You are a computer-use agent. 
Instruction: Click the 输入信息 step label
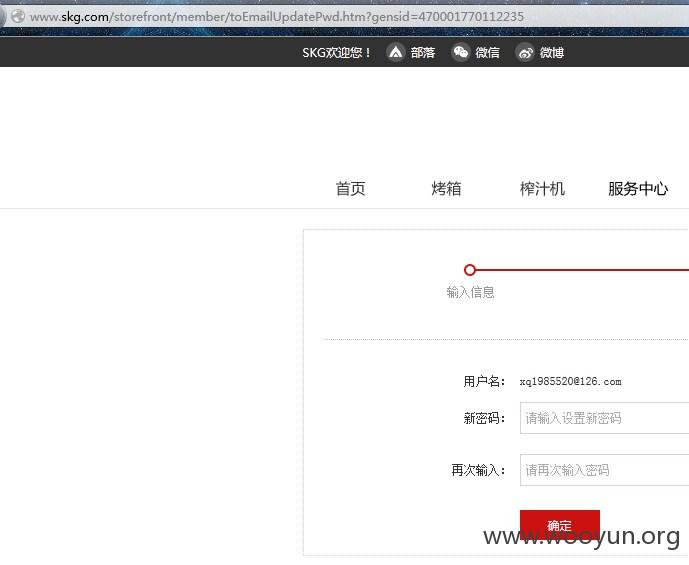[470, 292]
